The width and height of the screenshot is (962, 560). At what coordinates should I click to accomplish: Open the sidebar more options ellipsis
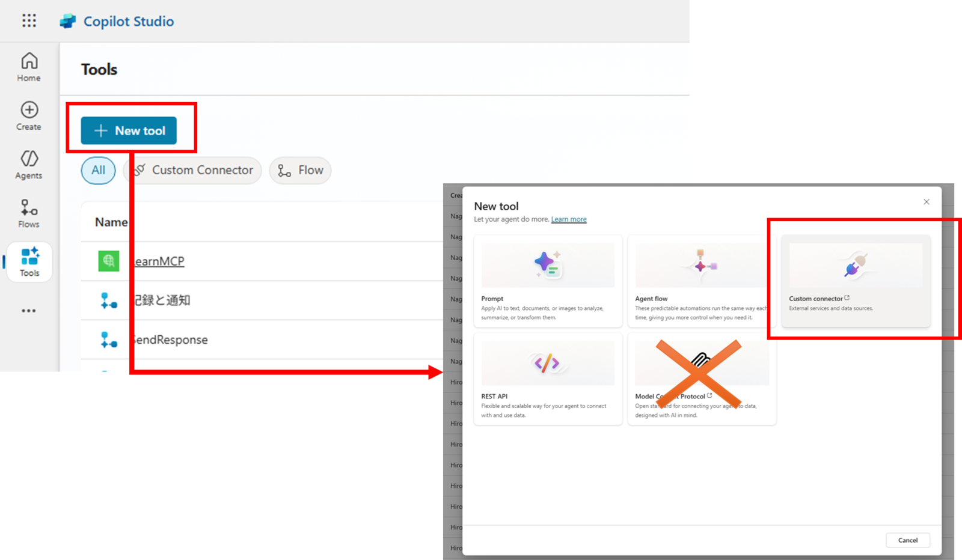pos(29,311)
